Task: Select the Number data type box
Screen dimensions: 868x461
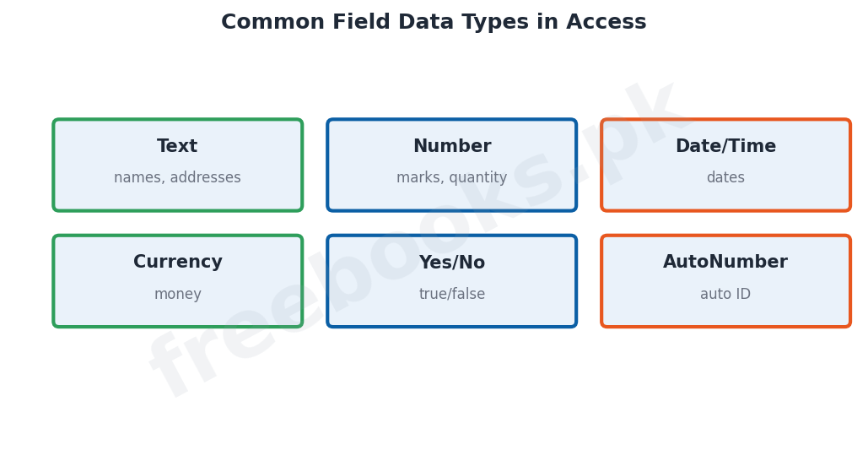Action: pyautogui.click(x=452, y=165)
